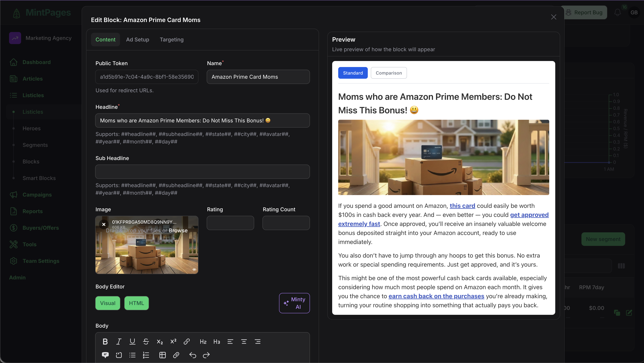Select the bullet list icon

(x=132, y=355)
